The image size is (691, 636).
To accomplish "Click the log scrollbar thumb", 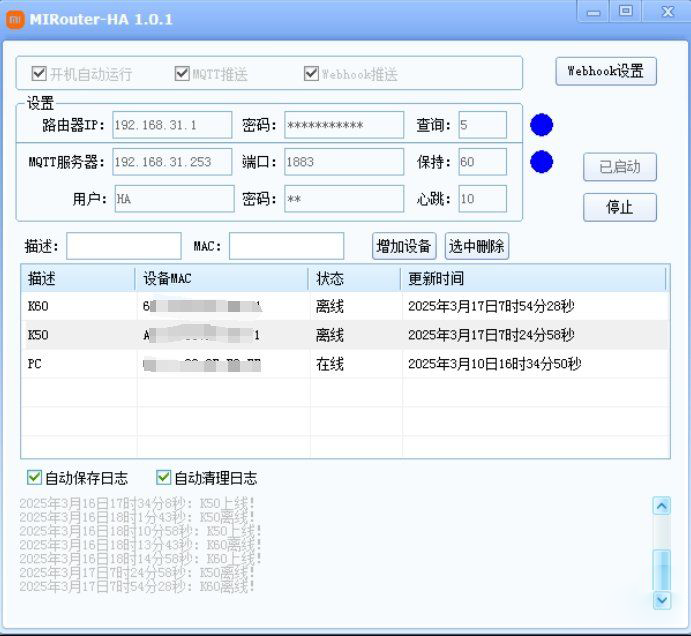I will click(661, 569).
